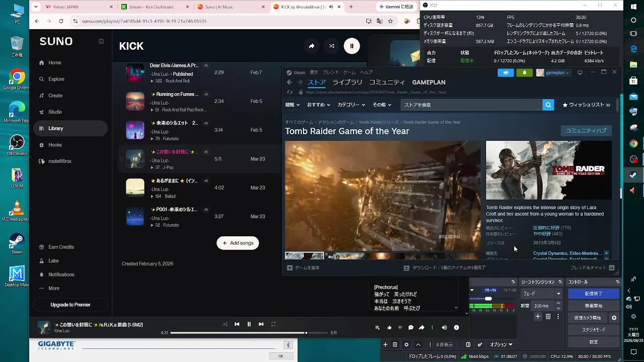The height and width of the screenshot is (362, 644).
Task: Open the Steam ライブラリ tab
Action: pyautogui.click(x=347, y=82)
